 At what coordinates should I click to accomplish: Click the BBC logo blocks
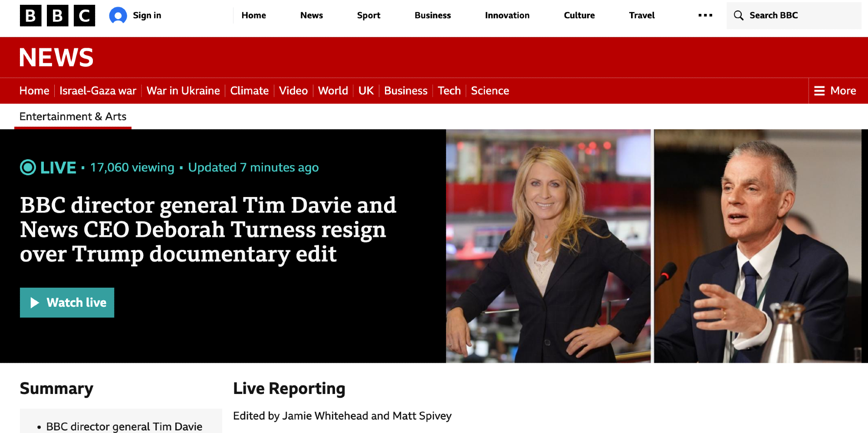(57, 16)
